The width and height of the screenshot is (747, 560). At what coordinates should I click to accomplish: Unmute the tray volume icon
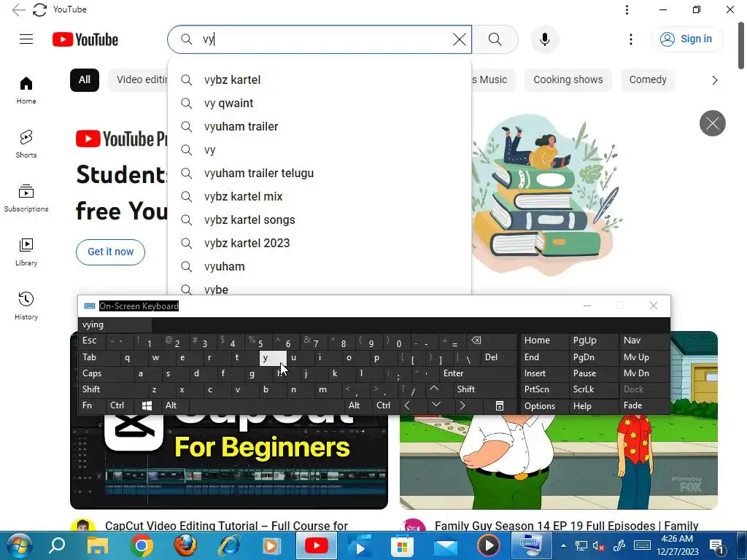click(x=599, y=545)
